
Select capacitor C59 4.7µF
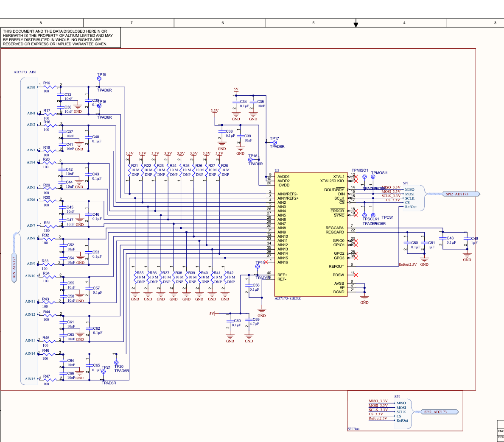249,320
